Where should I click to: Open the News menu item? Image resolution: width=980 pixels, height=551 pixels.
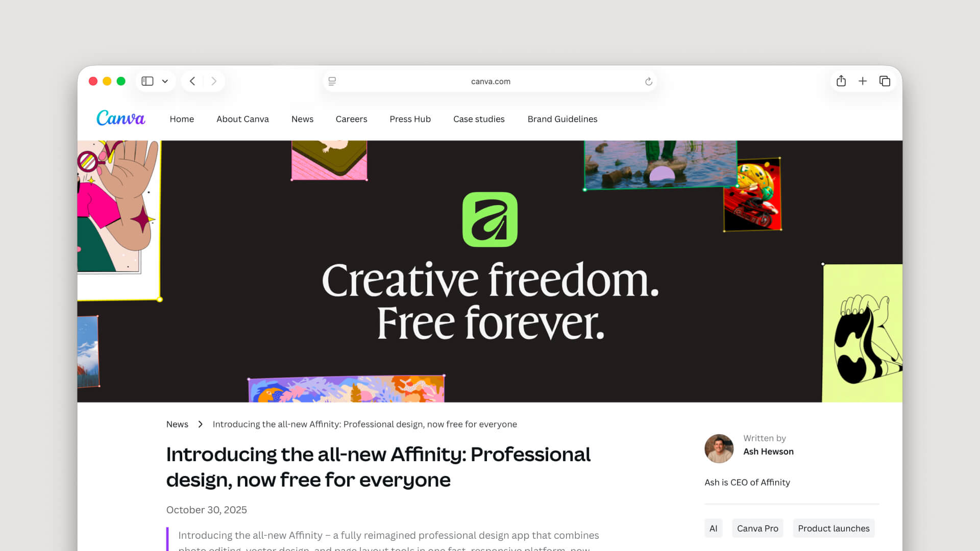coord(302,119)
